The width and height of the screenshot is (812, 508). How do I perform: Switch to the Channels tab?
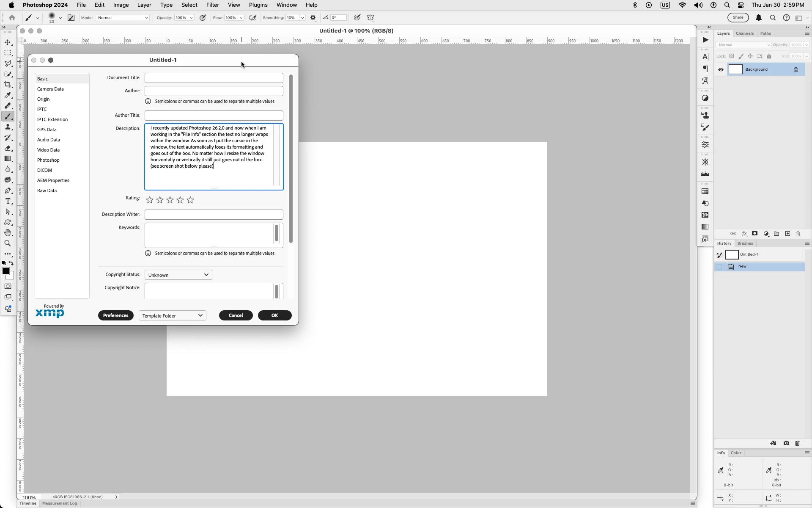point(744,33)
